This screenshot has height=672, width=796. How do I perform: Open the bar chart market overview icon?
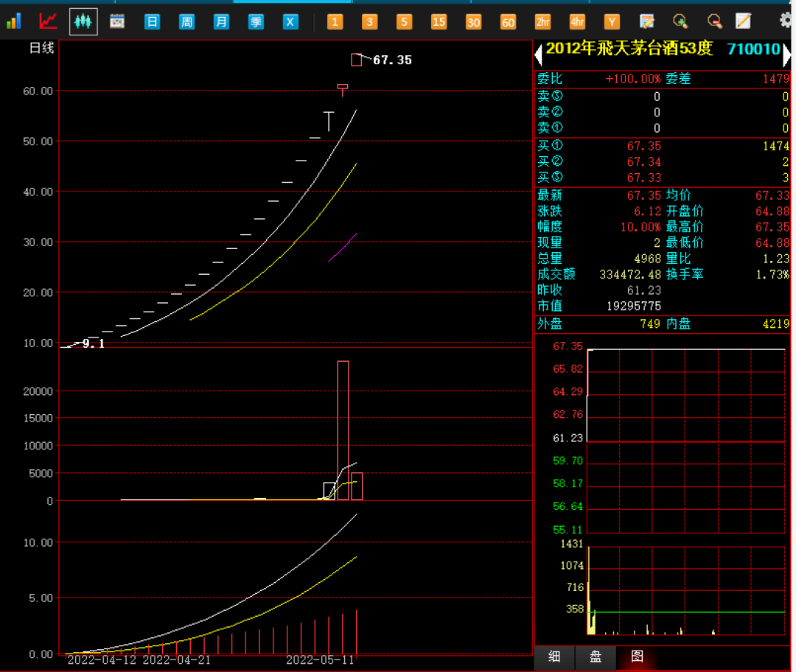tap(14, 21)
